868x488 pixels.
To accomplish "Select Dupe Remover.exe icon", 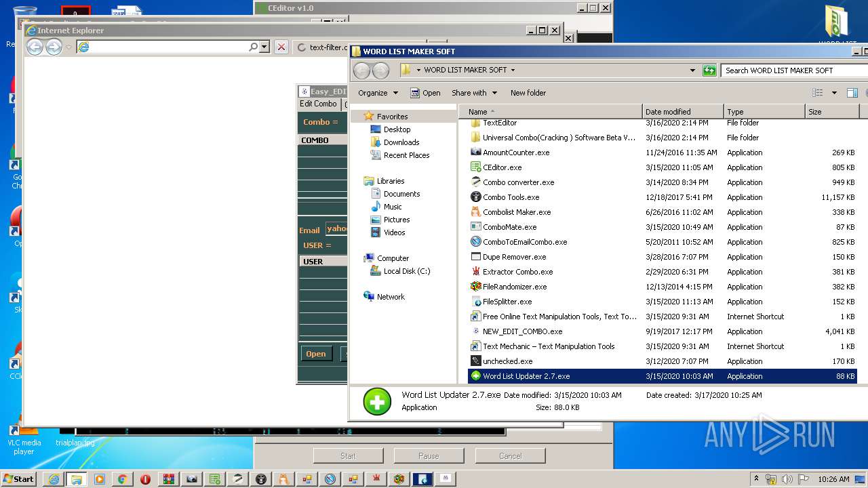I will coord(475,257).
